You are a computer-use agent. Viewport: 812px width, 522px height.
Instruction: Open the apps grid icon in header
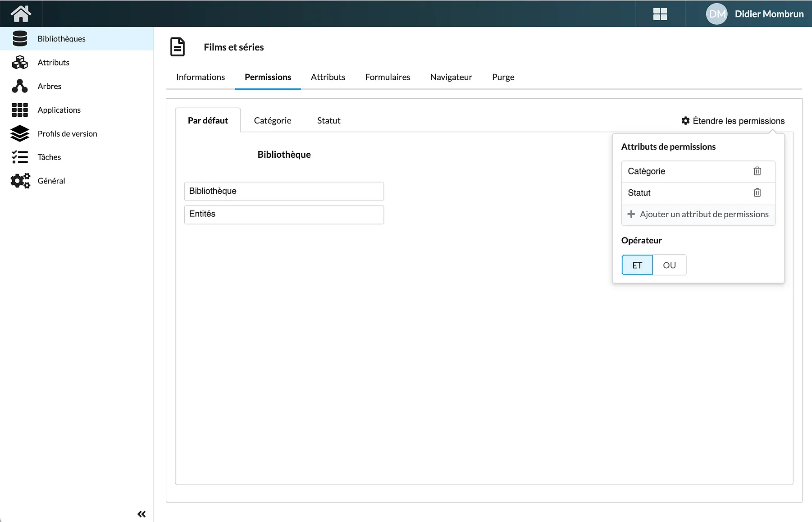click(660, 14)
